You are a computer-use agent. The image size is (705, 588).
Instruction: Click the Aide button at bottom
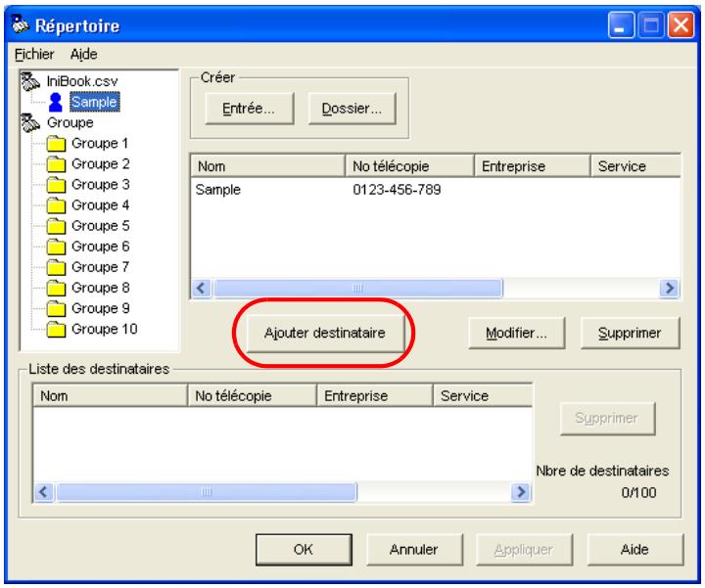(634, 550)
